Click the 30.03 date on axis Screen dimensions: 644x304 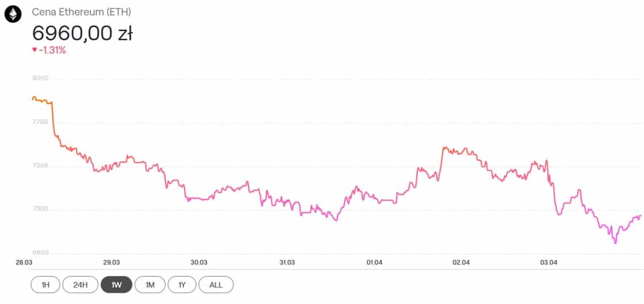click(199, 263)
